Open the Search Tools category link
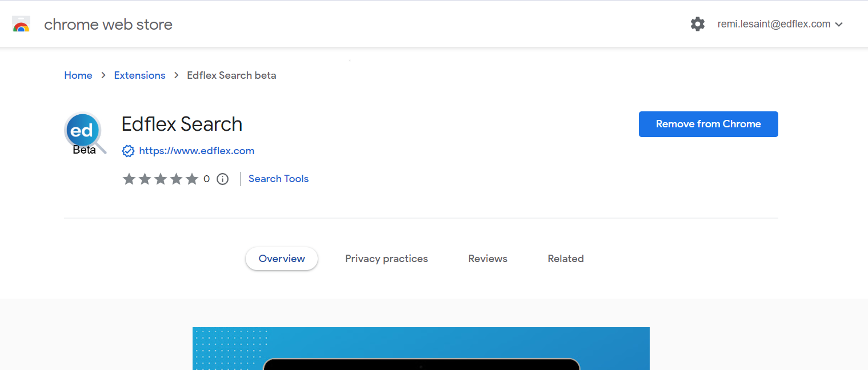 [x=278, y=179]
